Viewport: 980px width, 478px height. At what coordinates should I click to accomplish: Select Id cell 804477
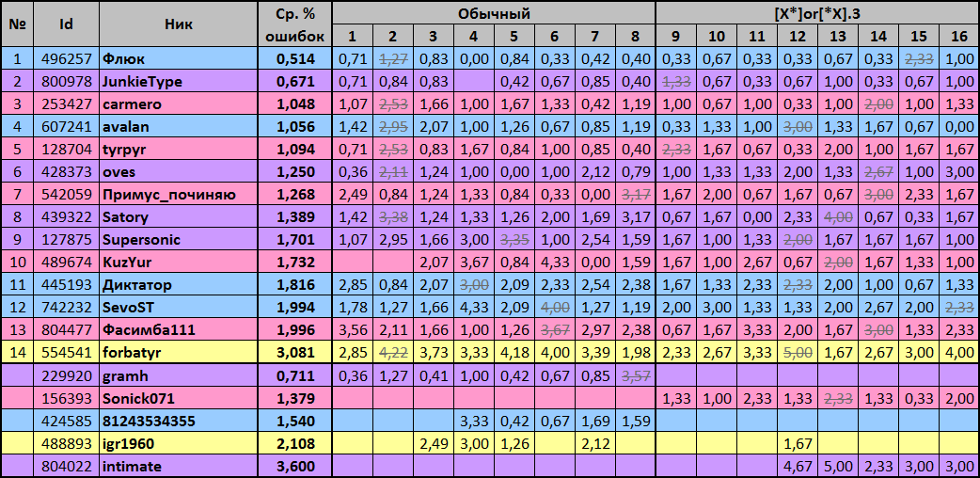66,330
